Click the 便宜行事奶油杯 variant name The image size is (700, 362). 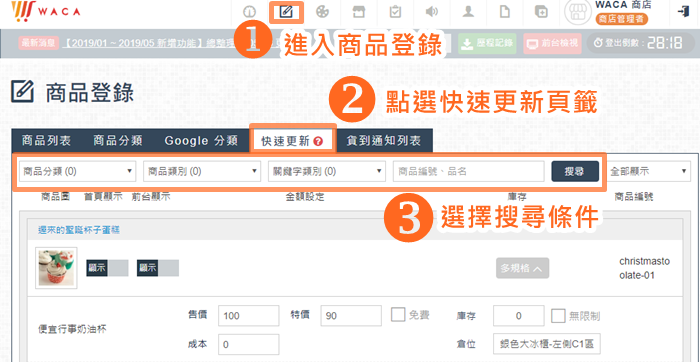(72, 330)
